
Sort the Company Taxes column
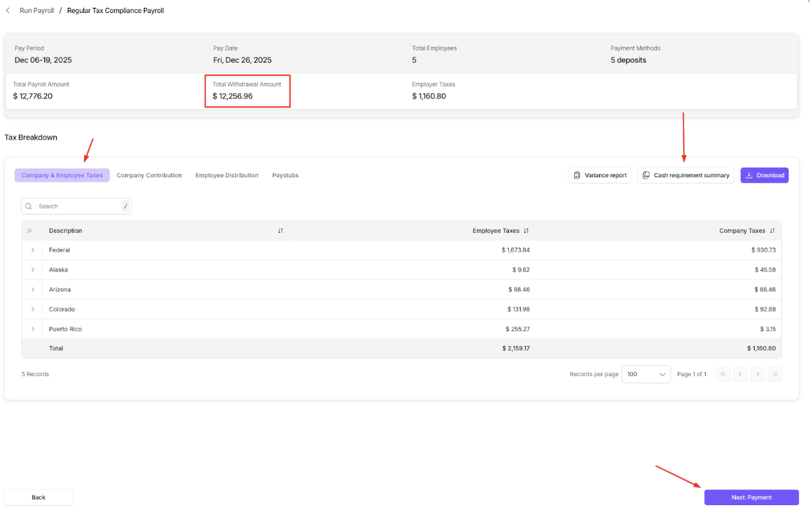(x=772, y=231)
